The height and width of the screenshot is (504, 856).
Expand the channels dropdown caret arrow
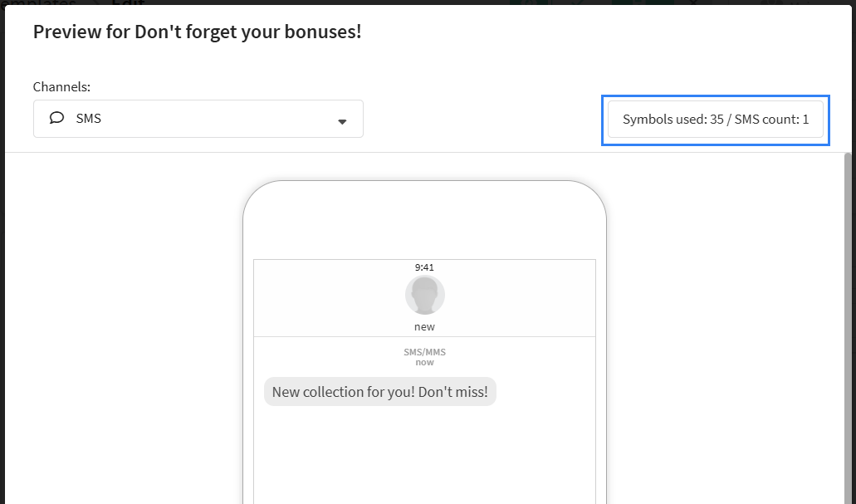pyautogui.click(x=342, y=122)
